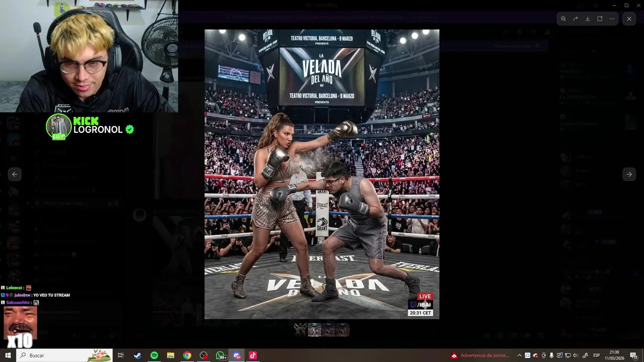Image resolution: width=644 pixels, height=362 pixels.
Task: Expand hidden system tray icons chevron
Action: point(519,355)
